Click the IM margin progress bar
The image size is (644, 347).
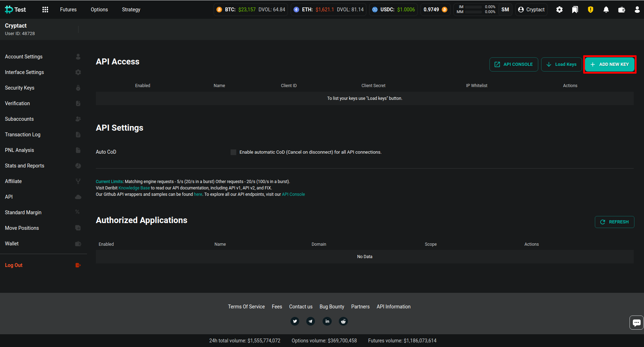tap(474, 7)
